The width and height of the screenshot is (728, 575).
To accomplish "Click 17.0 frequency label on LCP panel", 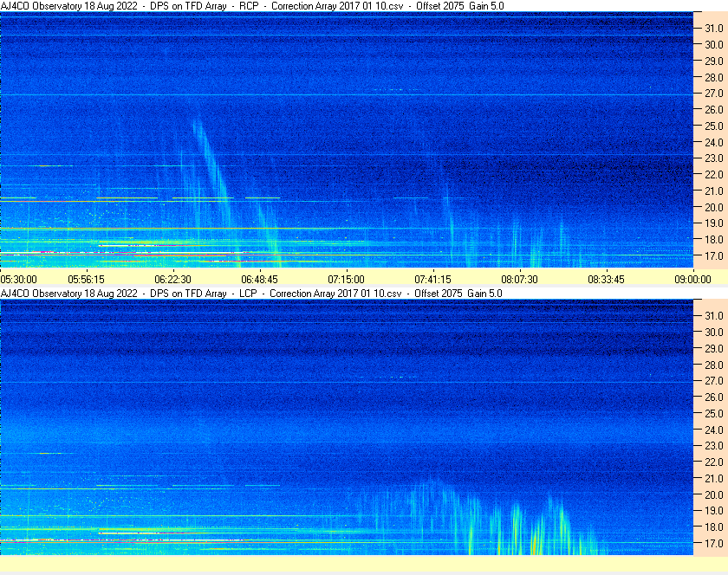I will (713, 544).
